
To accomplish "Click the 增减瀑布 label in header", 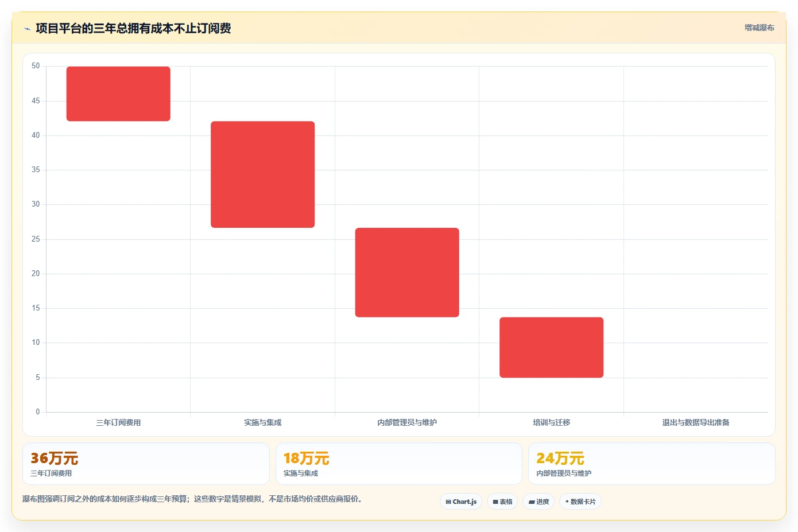I will [759, 28].
